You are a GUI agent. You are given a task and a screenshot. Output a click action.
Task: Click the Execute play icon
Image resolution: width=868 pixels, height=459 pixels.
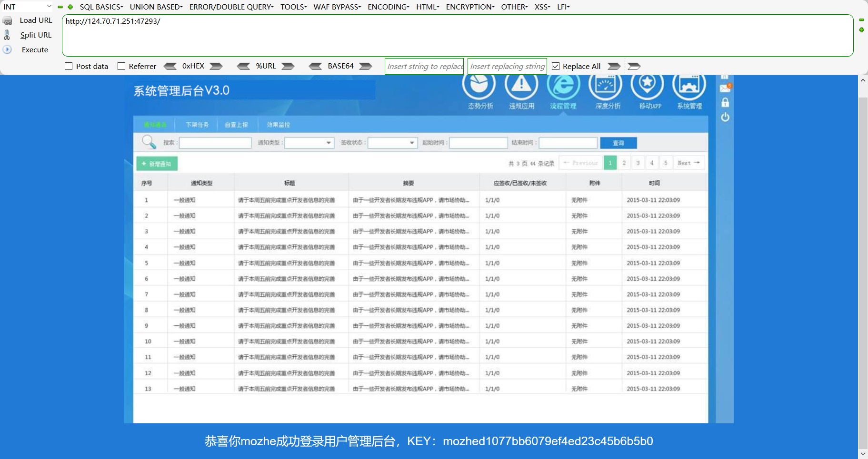(x=7, y=49)
